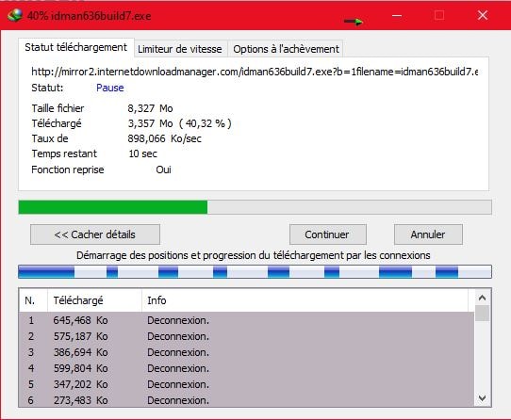The image size is (511, 420).
Task: Click the 10 sec remaining time value
Action: pos(142,153)
